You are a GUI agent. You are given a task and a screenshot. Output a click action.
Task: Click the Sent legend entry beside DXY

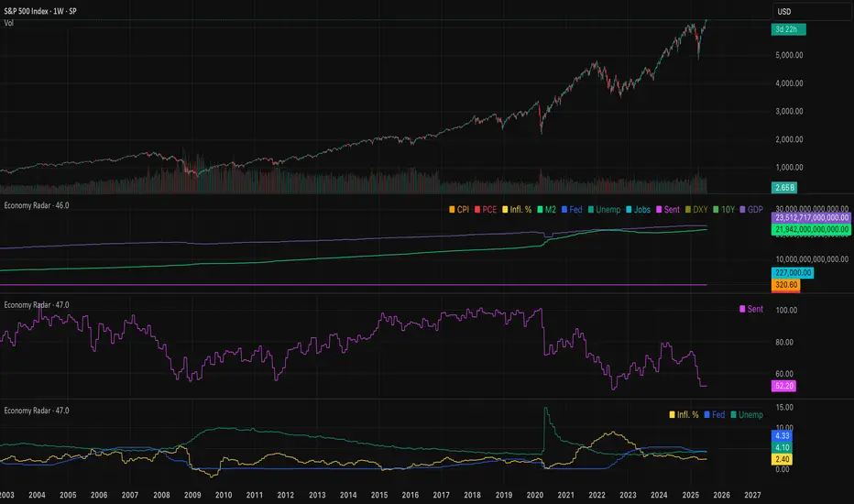[x=668, y=210]
